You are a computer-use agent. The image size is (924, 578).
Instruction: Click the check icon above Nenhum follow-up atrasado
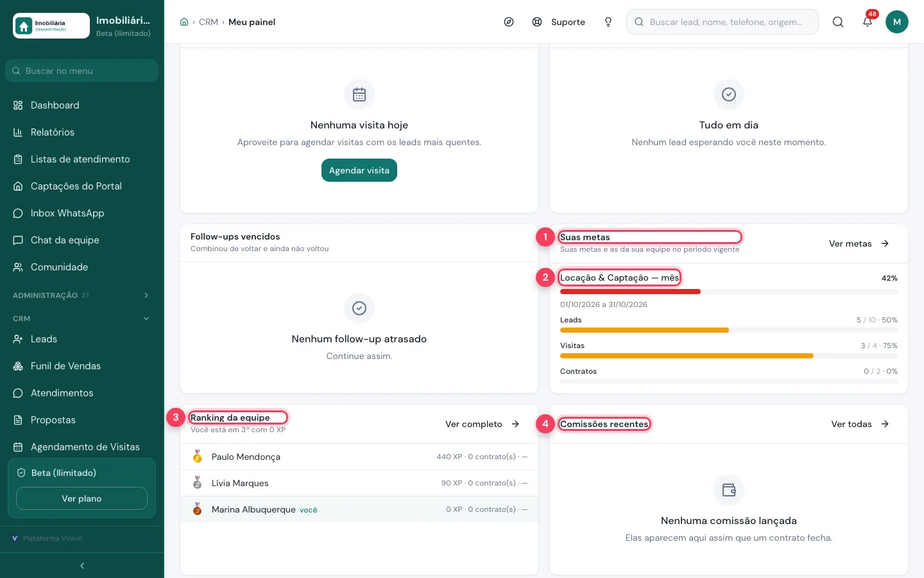[x=359, y=308]
